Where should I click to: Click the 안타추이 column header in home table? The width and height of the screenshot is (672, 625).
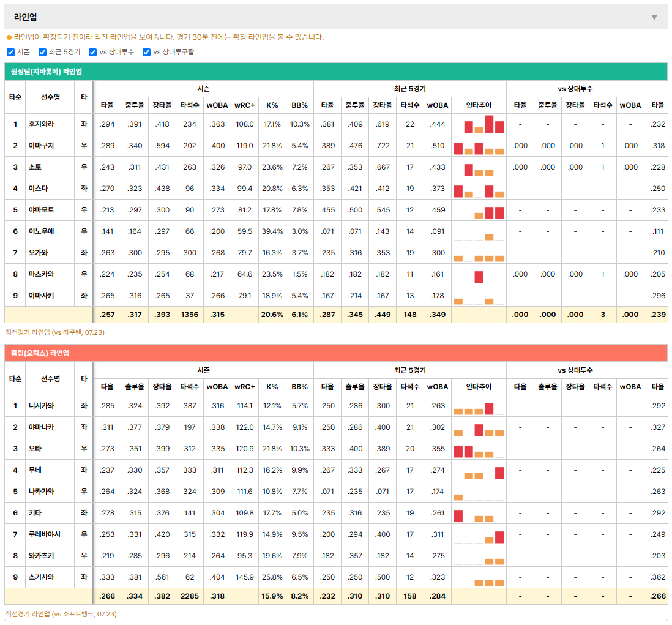(x=479, y=387)
